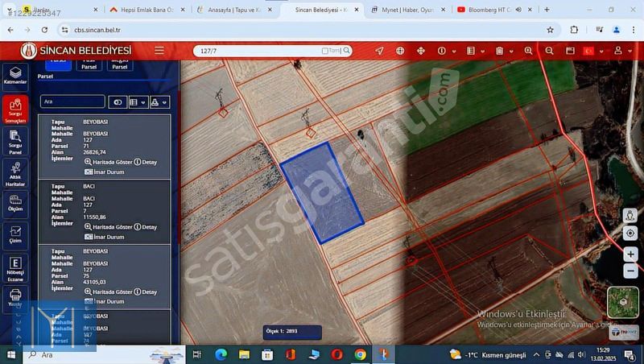Toggle the switch next to Ara field

coord(118,102)
